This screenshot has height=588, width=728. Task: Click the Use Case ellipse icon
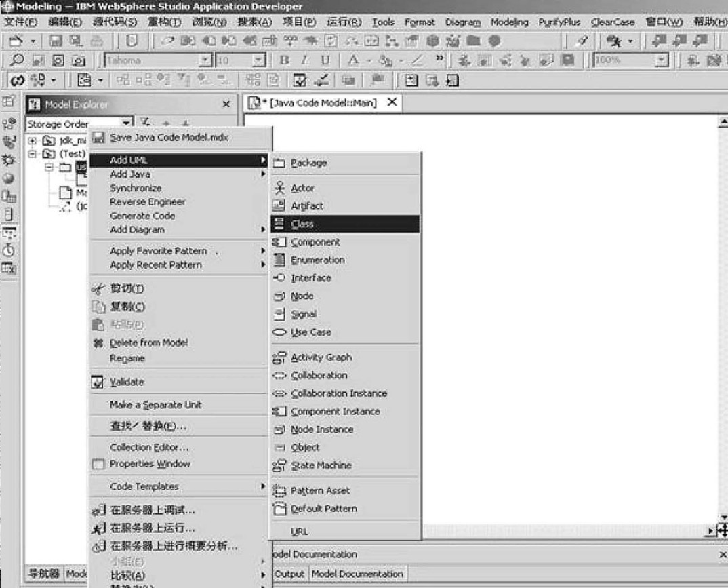[x=279, y=332]
